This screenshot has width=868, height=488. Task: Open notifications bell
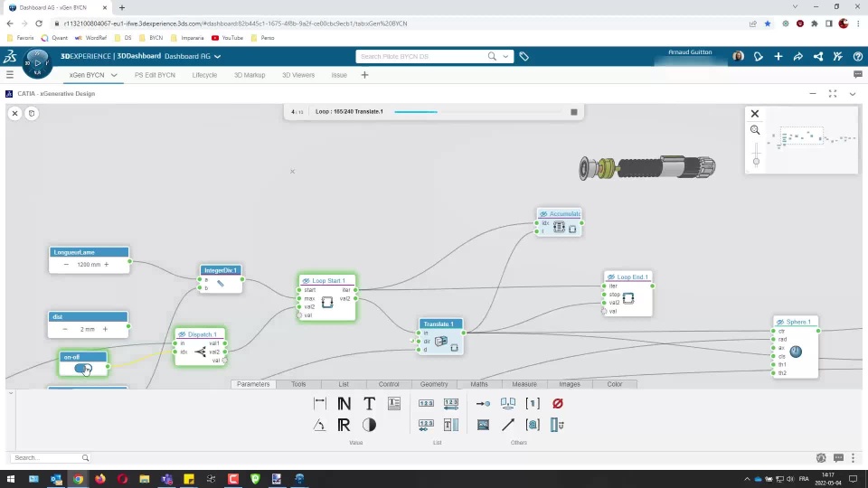pyautogui.click(x=759, y=56)
